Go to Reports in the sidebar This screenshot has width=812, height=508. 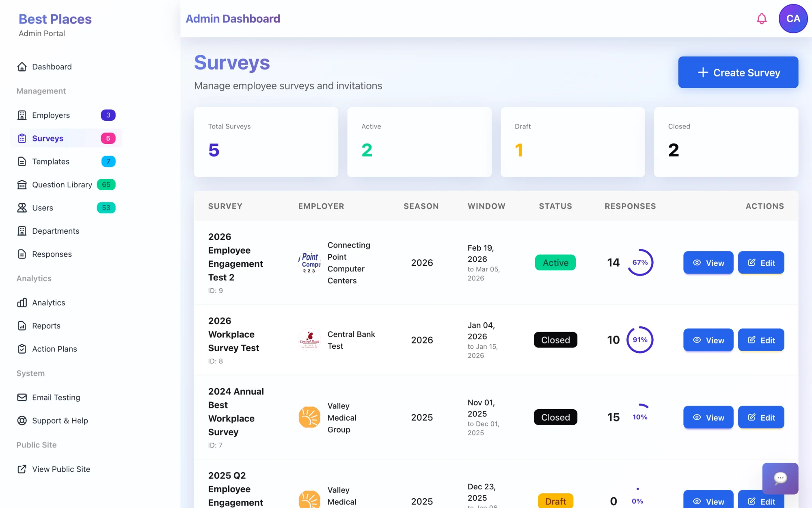[66, 326]
